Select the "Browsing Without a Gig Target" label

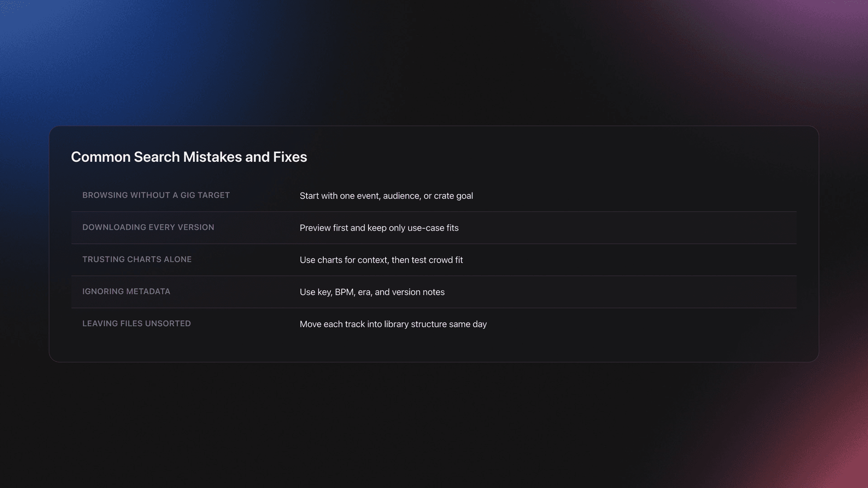(x=156, y=195)
